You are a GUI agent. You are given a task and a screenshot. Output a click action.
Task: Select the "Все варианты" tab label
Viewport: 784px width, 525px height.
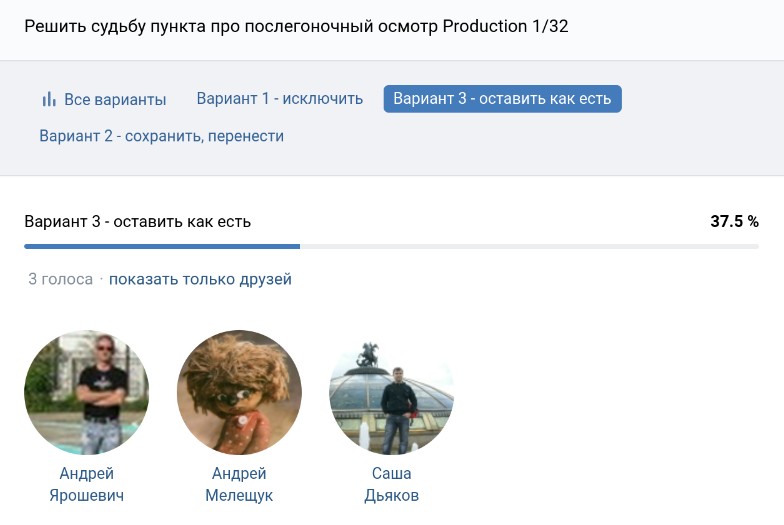pyautogui.click(x=115, y=100)
